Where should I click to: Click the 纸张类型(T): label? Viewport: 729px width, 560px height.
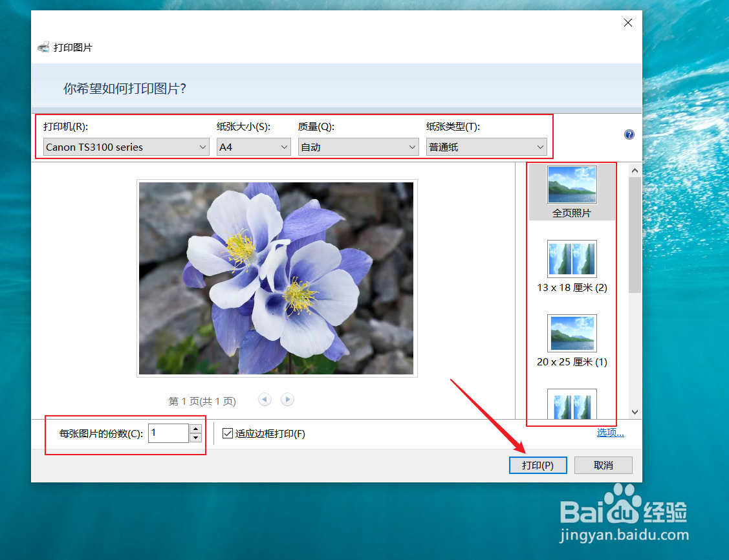453,126
